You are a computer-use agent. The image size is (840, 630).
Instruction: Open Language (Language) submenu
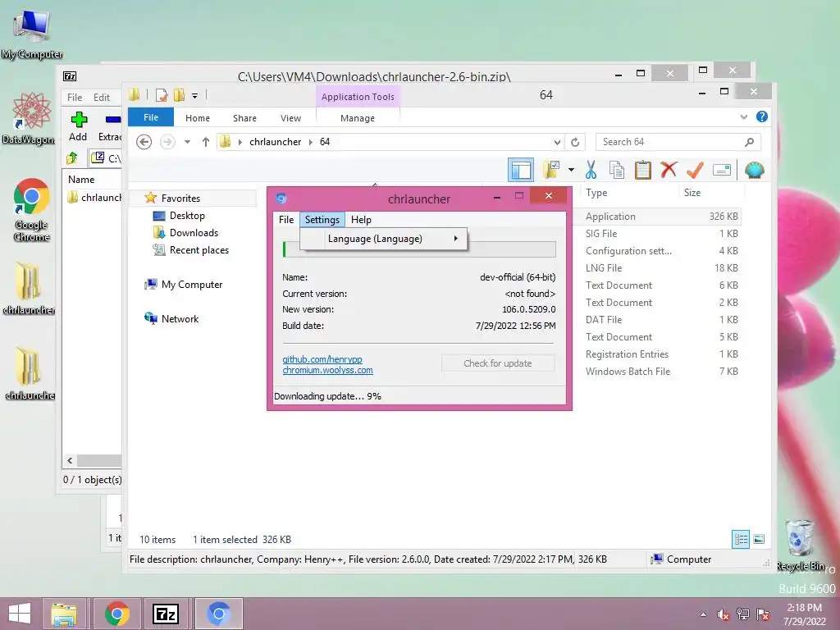pyautogui.click(x=384, y=239)
